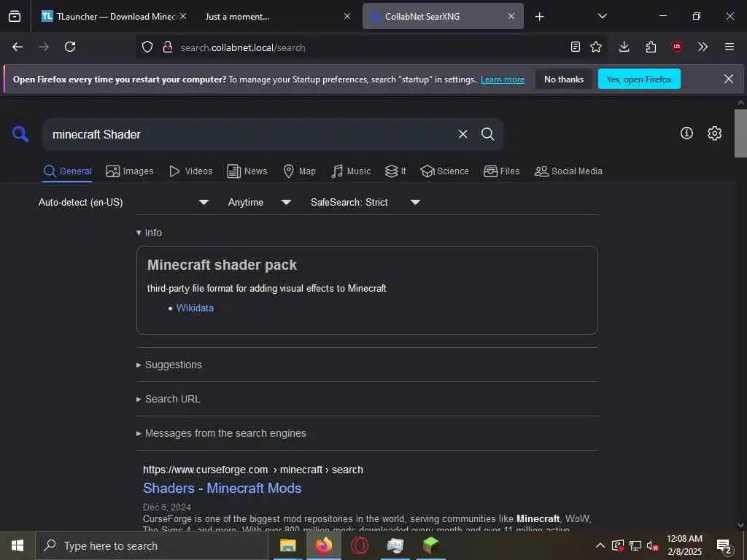Image resolution: width=747 pixels, height=560 pixels.
Task: Open Minecraft block icon in the taskbar
Action: [x=430, y=545]
